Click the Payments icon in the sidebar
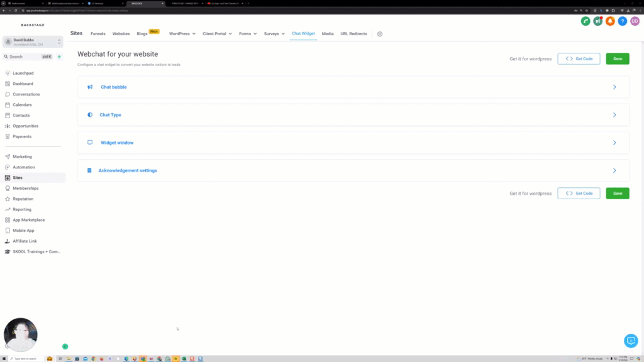 pos(9,136)
